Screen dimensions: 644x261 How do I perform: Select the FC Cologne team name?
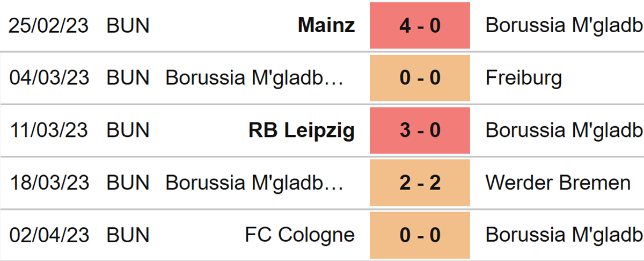300,235
